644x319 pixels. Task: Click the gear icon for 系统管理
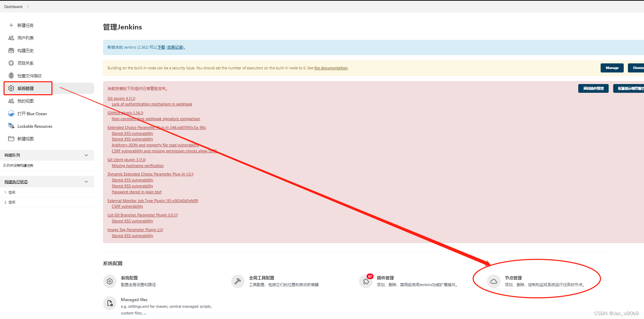pyautogui.click(x=11, y=88)
